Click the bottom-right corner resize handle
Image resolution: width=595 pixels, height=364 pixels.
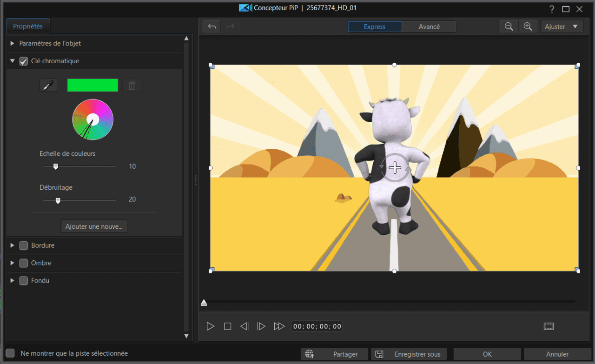click(x=578, y=271)
